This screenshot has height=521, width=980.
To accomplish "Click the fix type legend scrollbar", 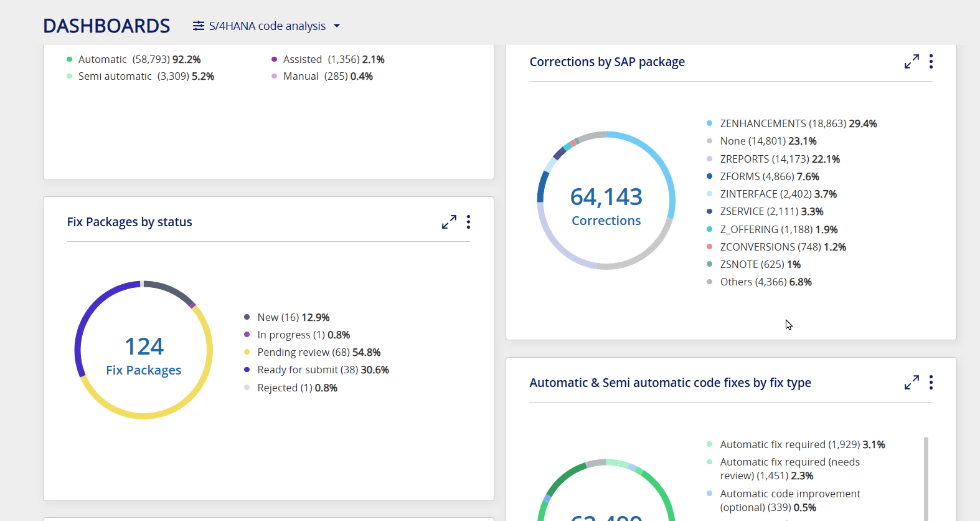I will click(x=926, y=479).
